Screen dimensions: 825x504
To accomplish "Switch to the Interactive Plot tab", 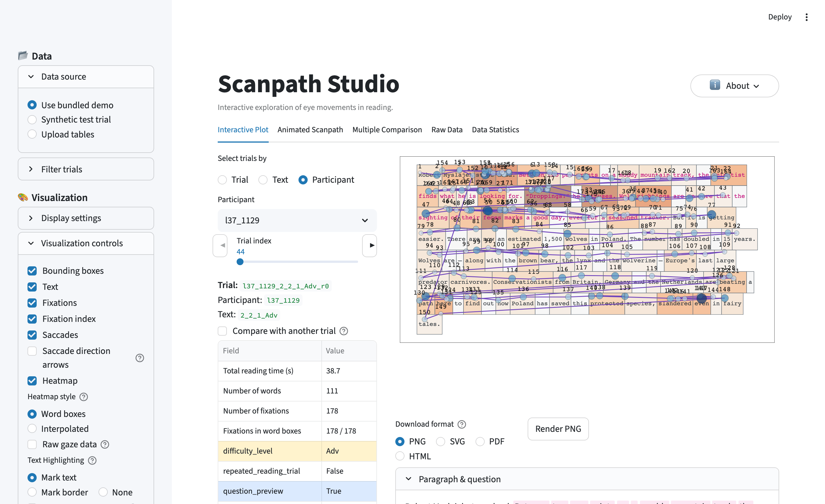I will pos(243,129).
